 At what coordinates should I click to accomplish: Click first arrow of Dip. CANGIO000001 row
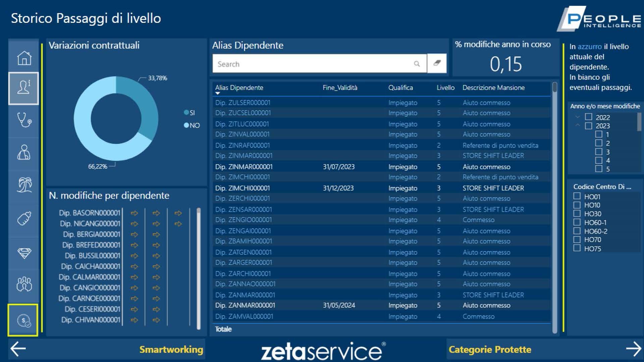[135, 288]
